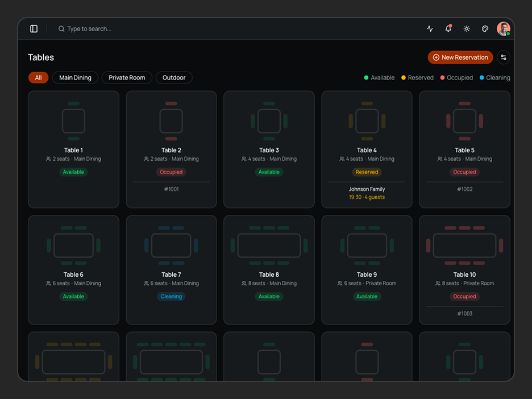Switch theme using the sun icon

467,29
